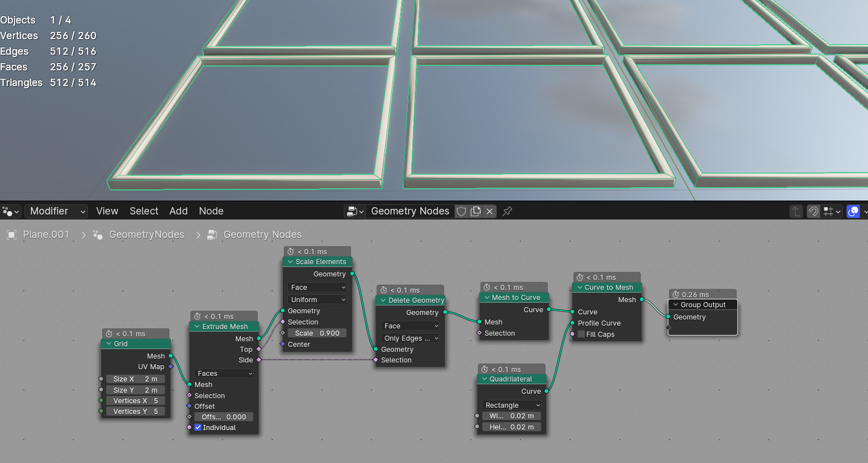The height and width of the screenshot is (463, 868).
Task: Open the Node menu
Action: [x=211, y=211]
